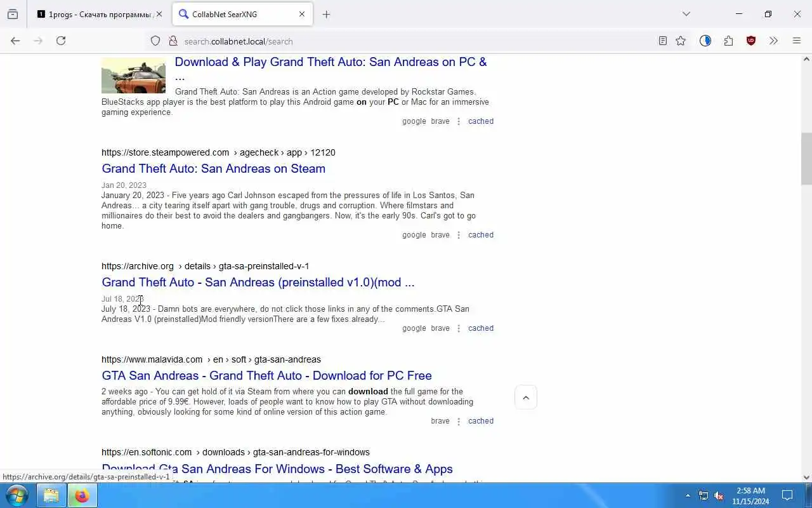Expand options dots for archive.org result
Image resolution: width=812 pixels, height=508 pixels.
tap(459, 328)
